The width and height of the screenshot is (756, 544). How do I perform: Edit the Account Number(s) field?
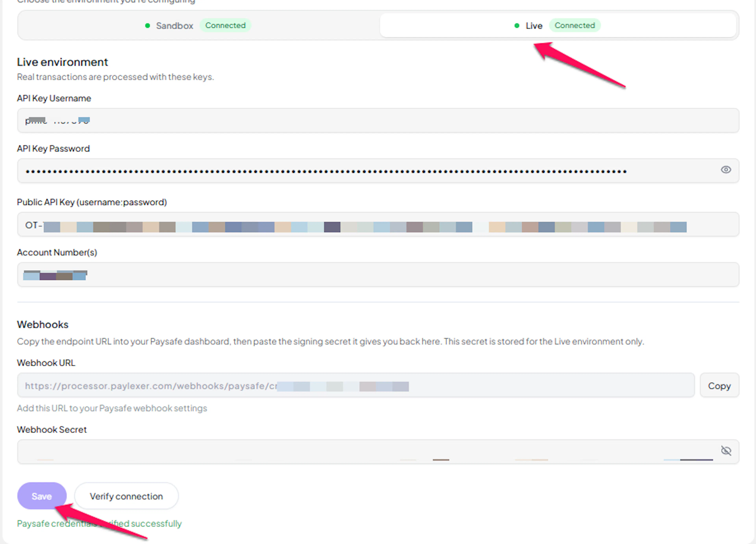[x=378, y=275]
